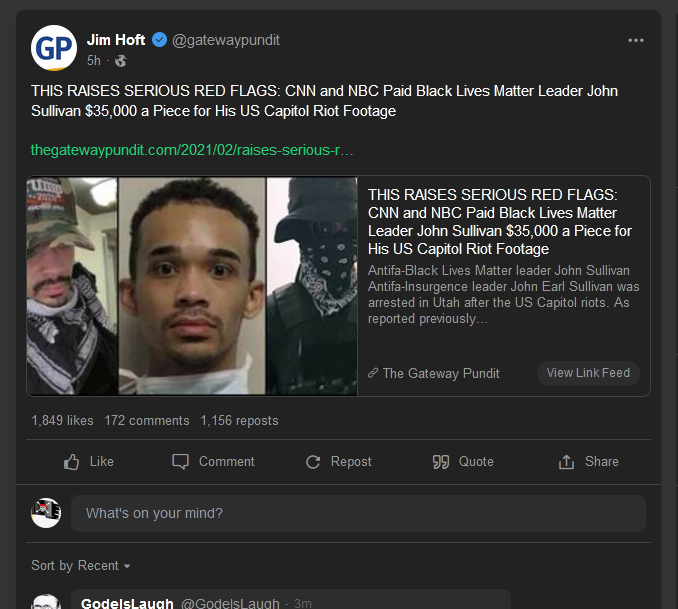This screenshot has width=678, height=609.
Task: Click the blue verified badge
Action: (159, 40)
